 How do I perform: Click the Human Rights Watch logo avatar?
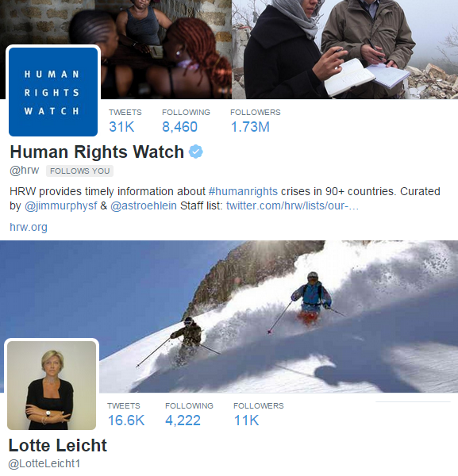[x=53, y=92]
